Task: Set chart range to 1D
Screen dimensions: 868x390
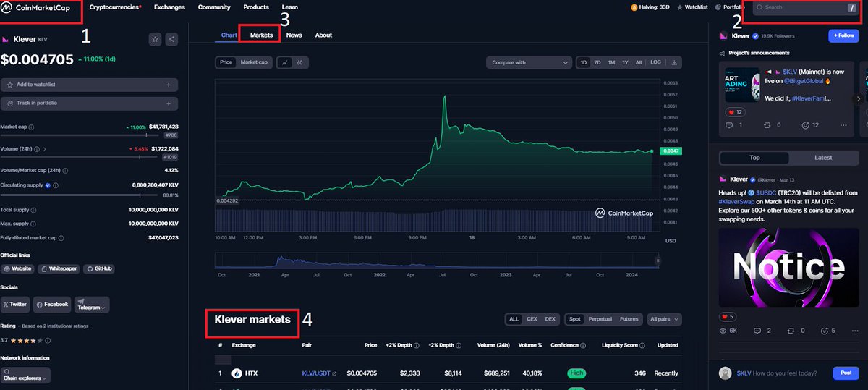Action: point(584,62)
